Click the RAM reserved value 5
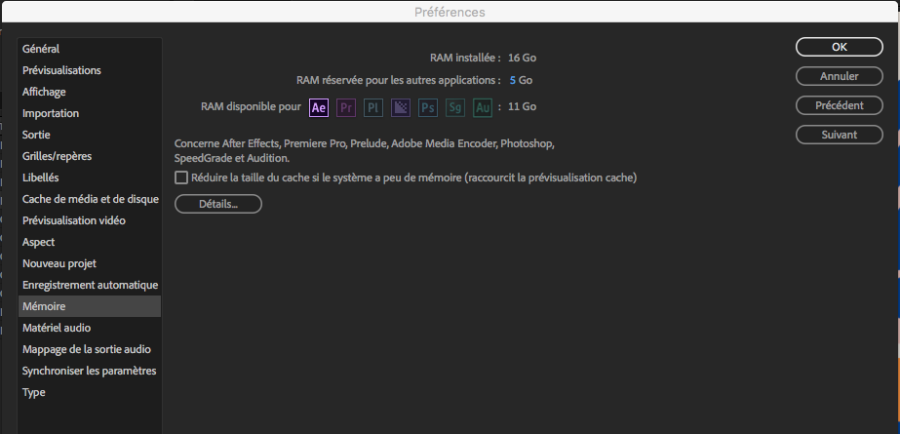 pyautogui.click(x=513, y=80)
